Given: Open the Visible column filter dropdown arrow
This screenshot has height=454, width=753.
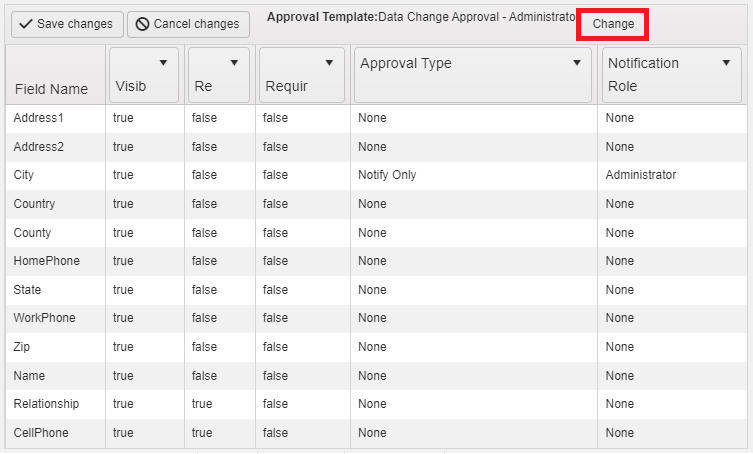Looking at the screenshot, I should click(163, 63).
